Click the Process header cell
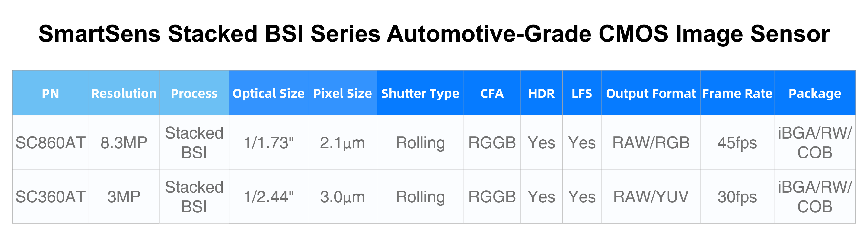This screenshot has height=249, width=868. 194,93
